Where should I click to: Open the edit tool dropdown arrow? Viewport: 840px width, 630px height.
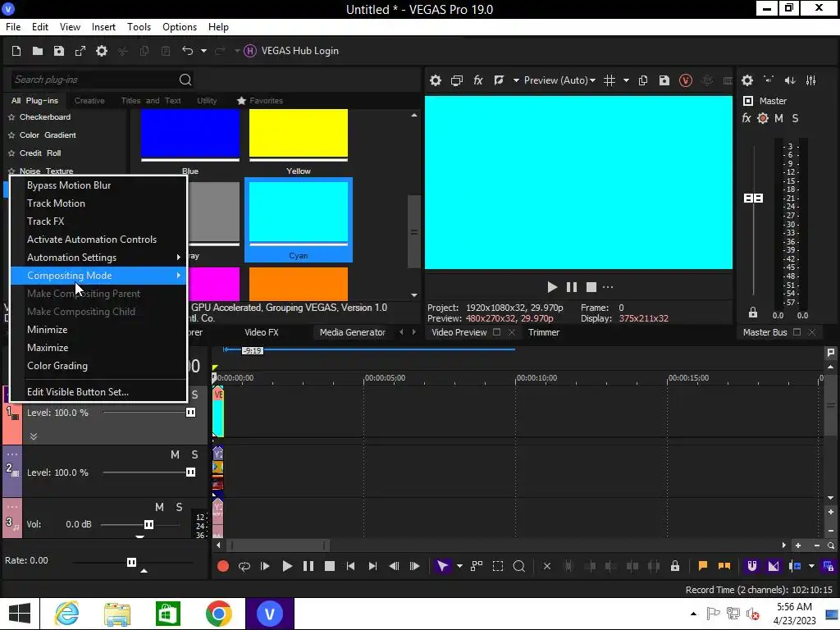(459, 566)
